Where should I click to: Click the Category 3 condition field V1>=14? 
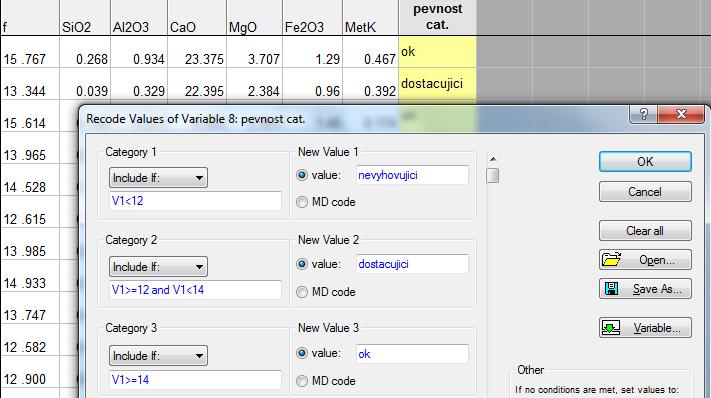tap(195, 379)
